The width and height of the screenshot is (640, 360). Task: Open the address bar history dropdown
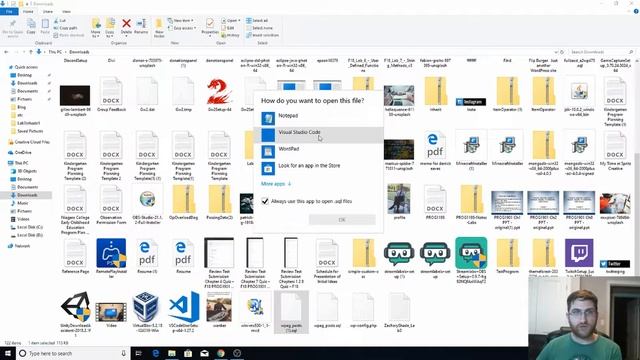point(556,52)
